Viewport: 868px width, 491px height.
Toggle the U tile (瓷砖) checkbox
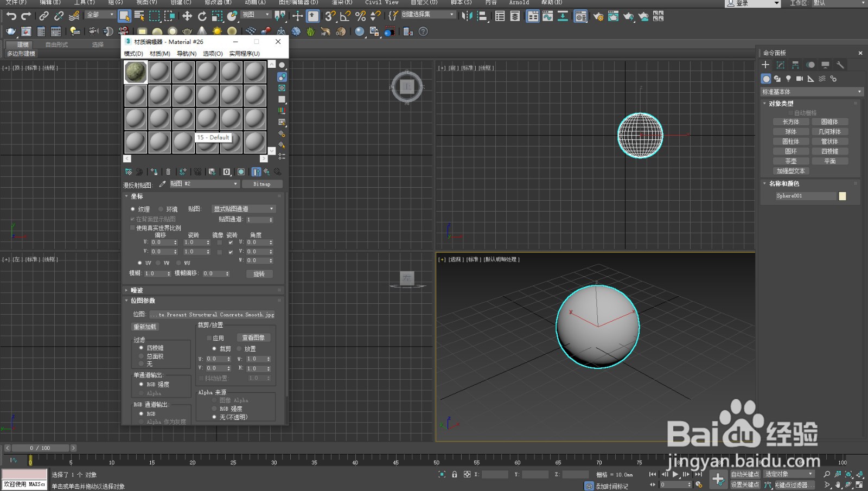pyautogui.click(x=231, y=243)
